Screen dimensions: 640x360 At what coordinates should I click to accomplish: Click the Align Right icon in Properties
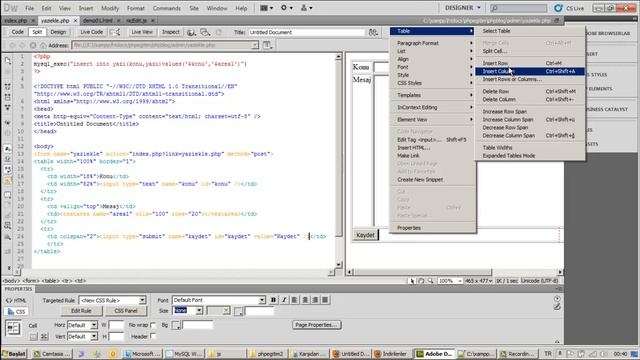pyautogui.click(x=315, y=300)
